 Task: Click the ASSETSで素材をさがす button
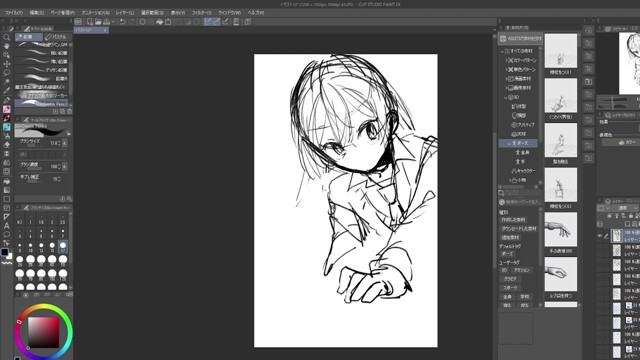coord(520,39)
